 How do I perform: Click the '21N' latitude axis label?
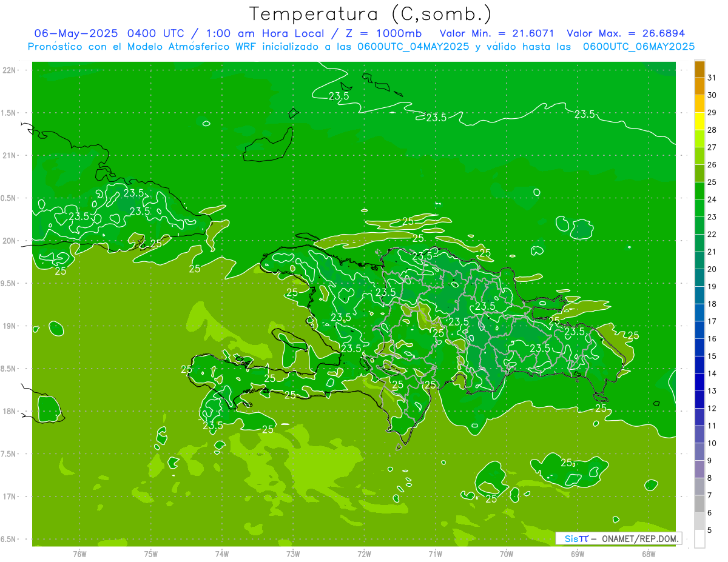coord(10,155)
